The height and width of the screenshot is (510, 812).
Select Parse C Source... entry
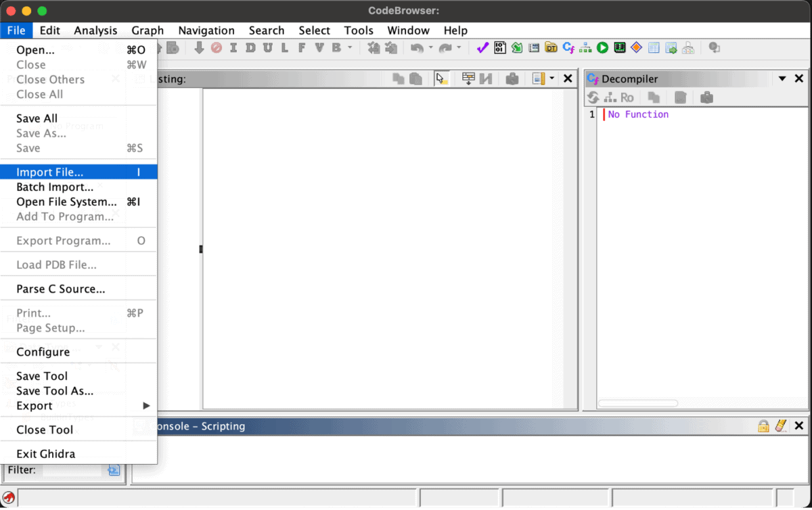point(61,289)
